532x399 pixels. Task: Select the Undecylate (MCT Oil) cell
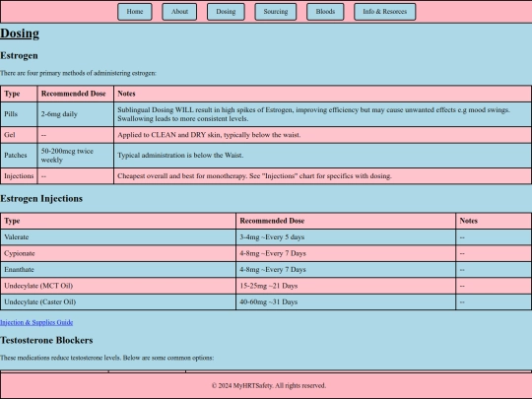(x=118, y=286)
